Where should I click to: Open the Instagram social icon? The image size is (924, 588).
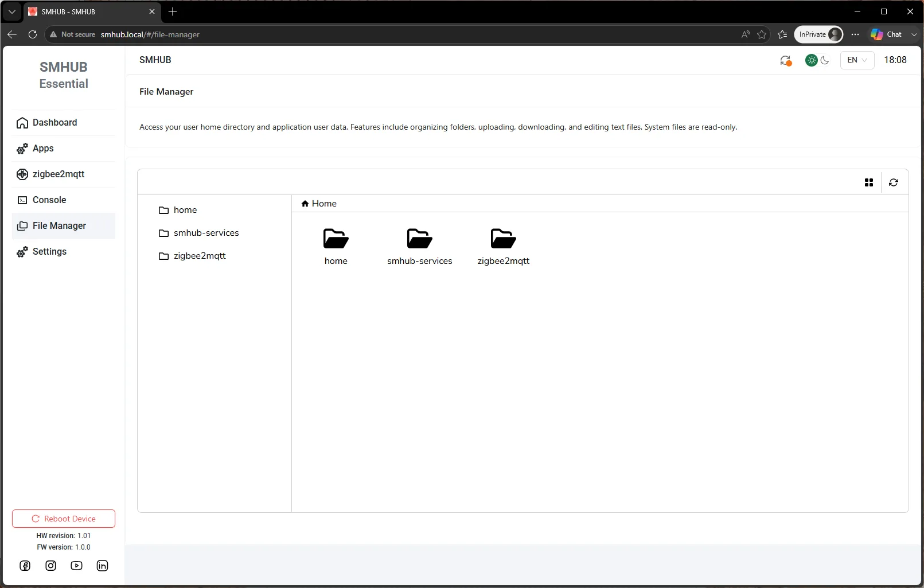pos(51,566)
